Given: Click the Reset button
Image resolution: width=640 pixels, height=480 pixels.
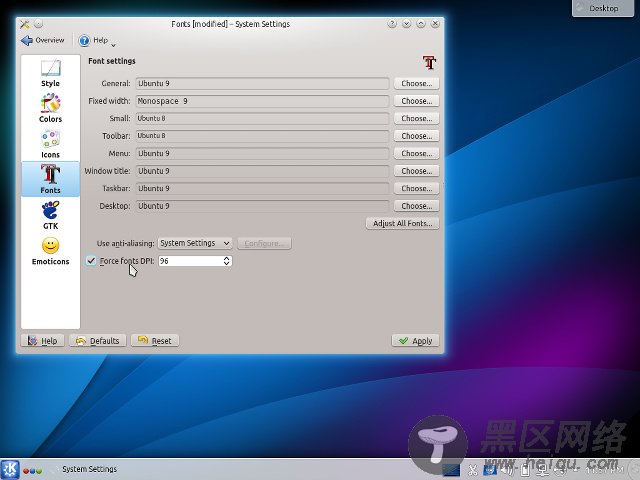Looking at the screenshot, I should [155, 341].
